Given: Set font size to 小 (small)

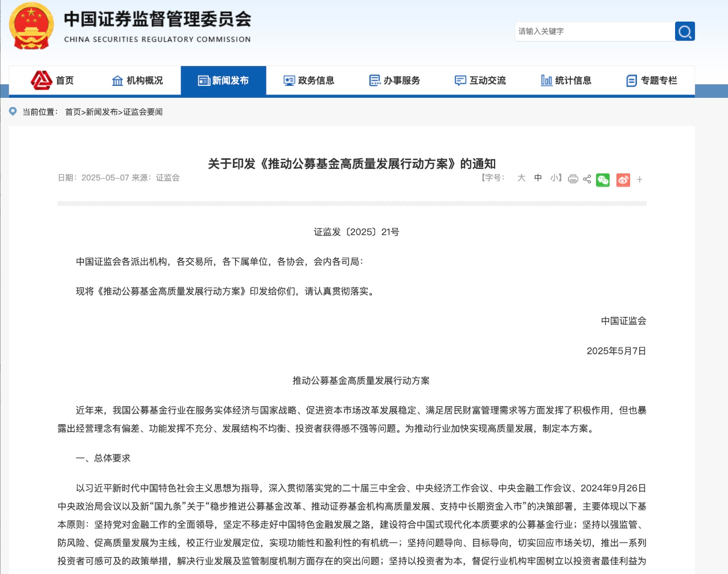Looking at the screenshot, I should coord(554,178).
